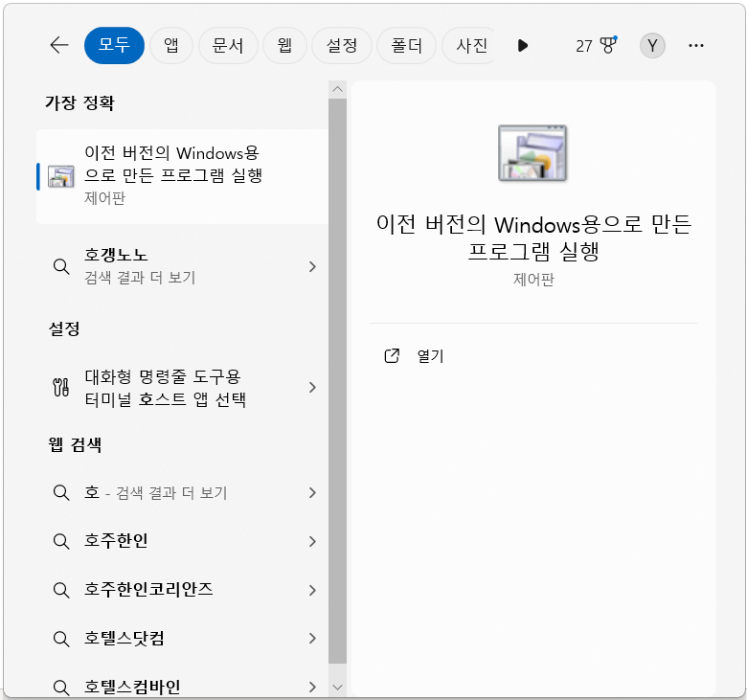Open the three-dot options menu
The width and height of the screenshot is (747, 700).
point(696,46)
